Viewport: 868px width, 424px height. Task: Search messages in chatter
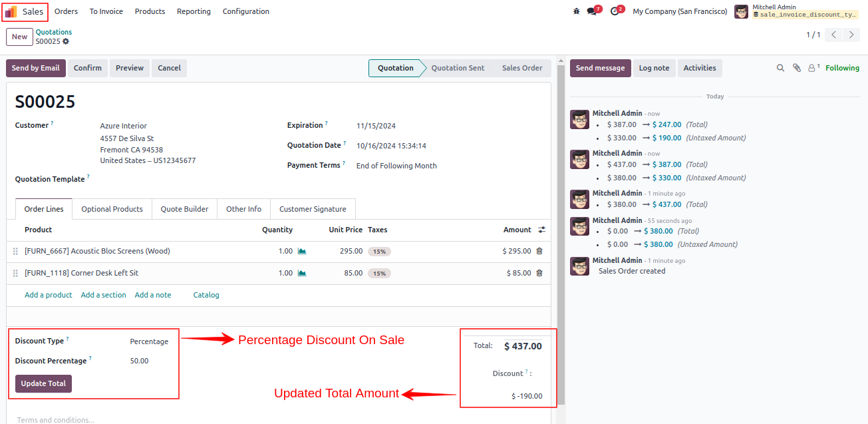(781, 68)
